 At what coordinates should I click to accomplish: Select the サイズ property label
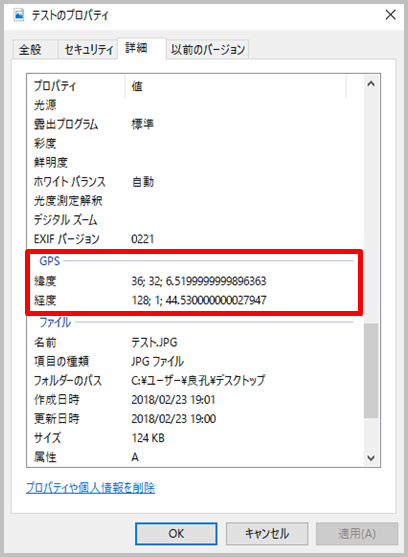point(47,438)
